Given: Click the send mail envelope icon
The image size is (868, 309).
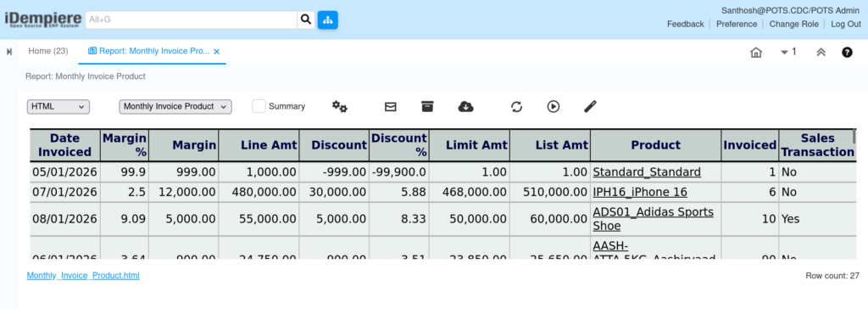Looking at the screenshot, I should (390, 106).
